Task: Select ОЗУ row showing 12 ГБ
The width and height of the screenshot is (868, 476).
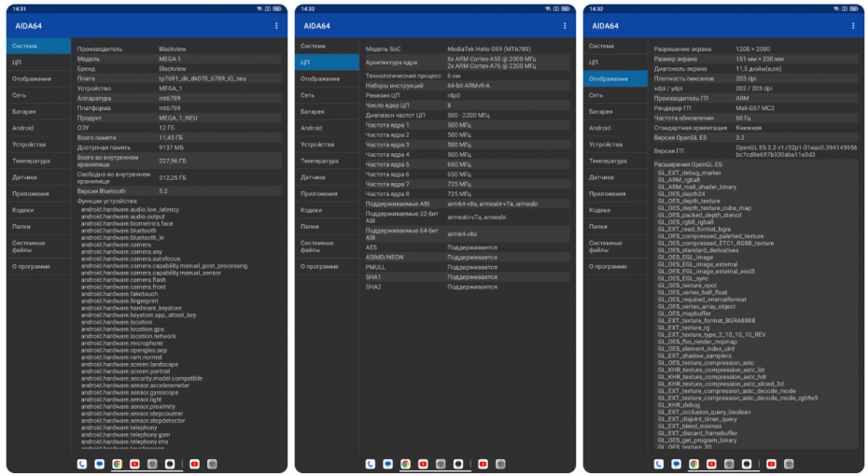Action: tap(178, 127)
